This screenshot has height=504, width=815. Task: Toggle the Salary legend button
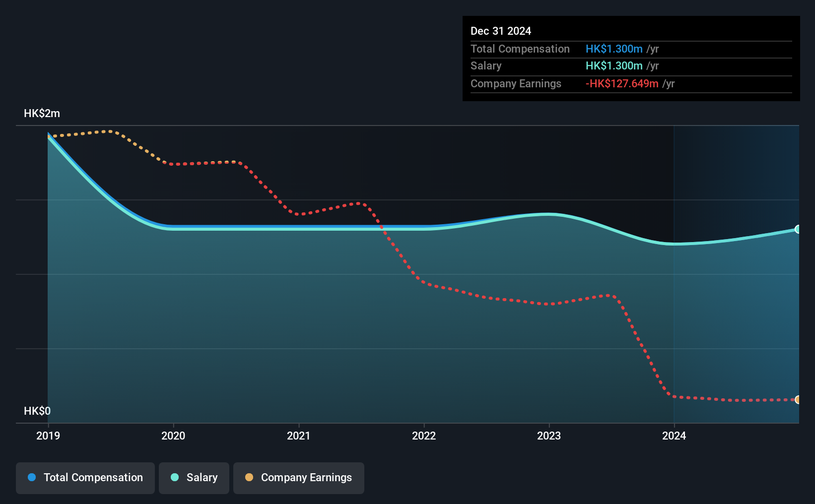click(x=194, y=478)
